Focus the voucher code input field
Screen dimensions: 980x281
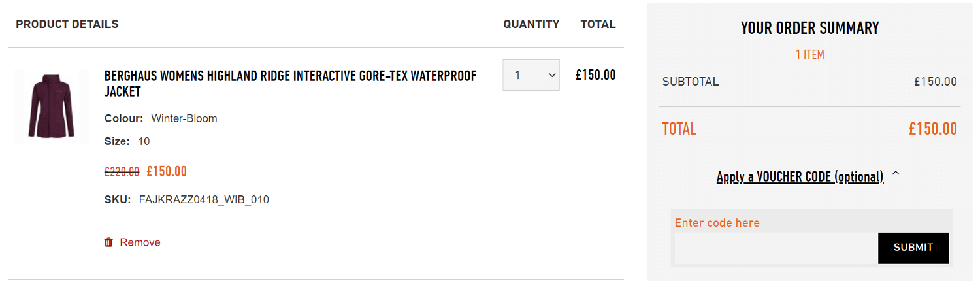[776, 248]
